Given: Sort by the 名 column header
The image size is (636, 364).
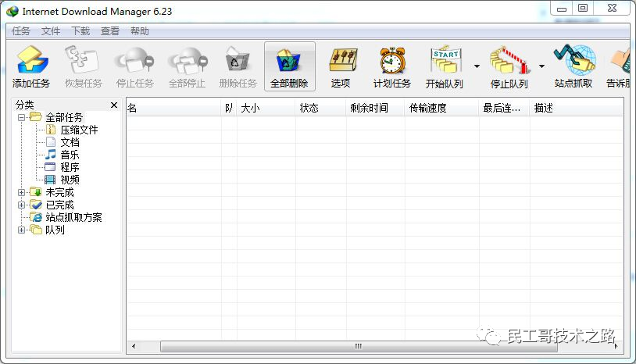Looking at the screenshot, I should pyautogui.click(x=173, y=109).
